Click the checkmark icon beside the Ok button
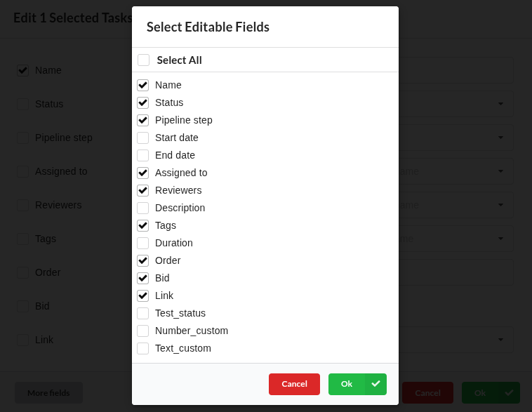This screenshot has height=412, width=532. coord(375,384)
